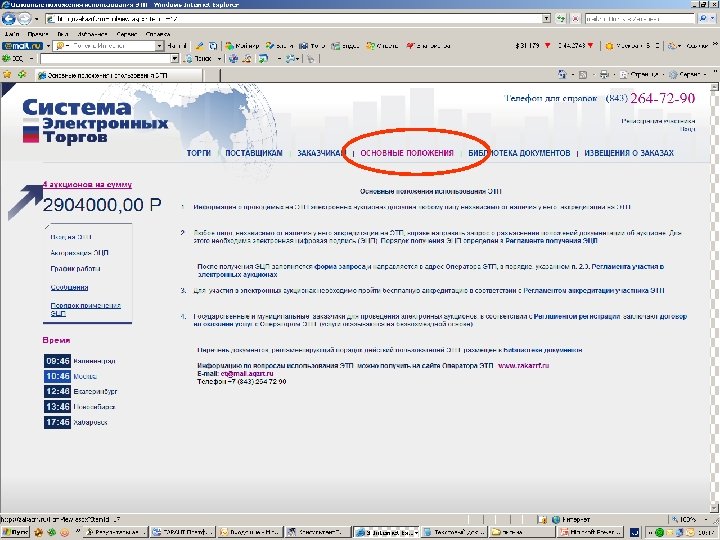Click График работы in left sidebar
The image size is (720, 540).
[x=75, y=269]
